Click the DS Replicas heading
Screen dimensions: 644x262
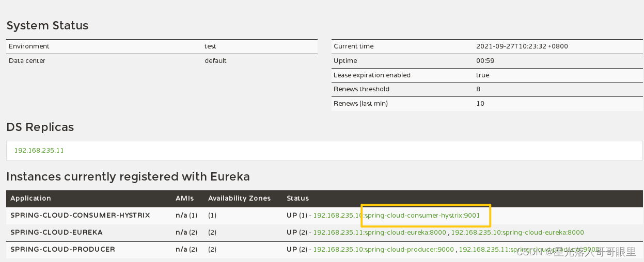pos(40,127)
